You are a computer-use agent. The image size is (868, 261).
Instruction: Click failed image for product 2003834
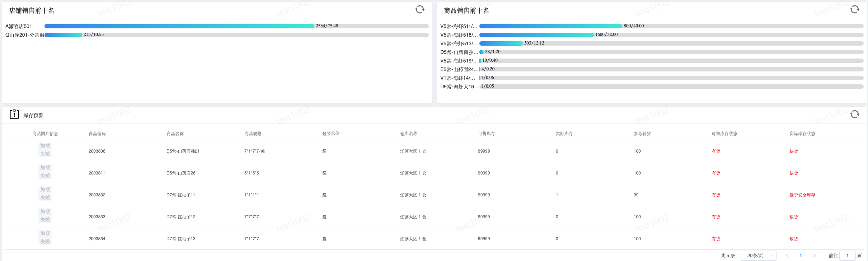coord(45,238)
